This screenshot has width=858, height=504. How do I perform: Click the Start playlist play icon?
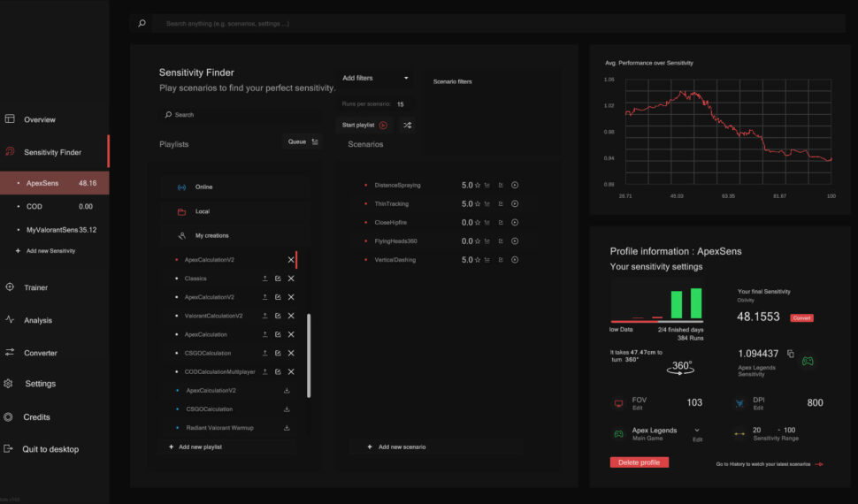pyautogui.click(x=383, y=126)
